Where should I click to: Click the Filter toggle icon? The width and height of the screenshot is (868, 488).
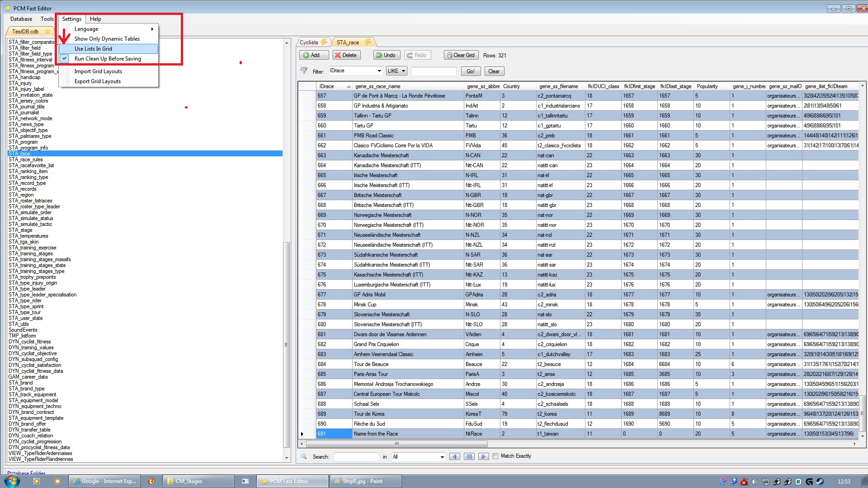point(305,70)
